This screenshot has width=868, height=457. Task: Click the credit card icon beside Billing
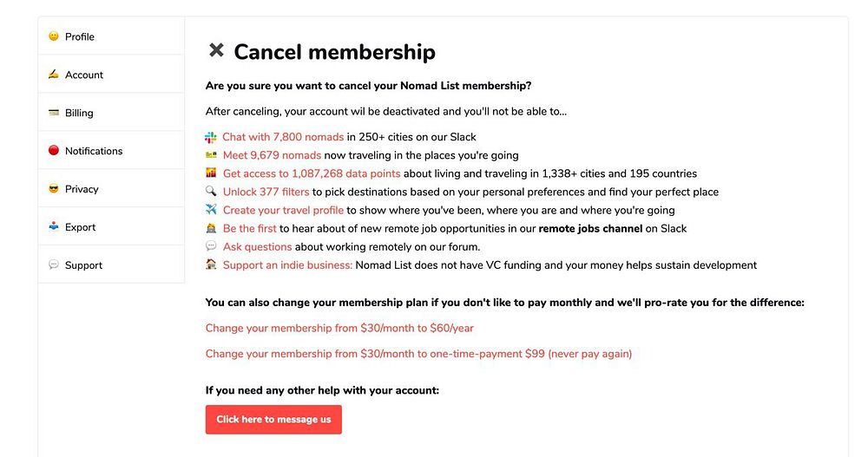tap(54, 113)
